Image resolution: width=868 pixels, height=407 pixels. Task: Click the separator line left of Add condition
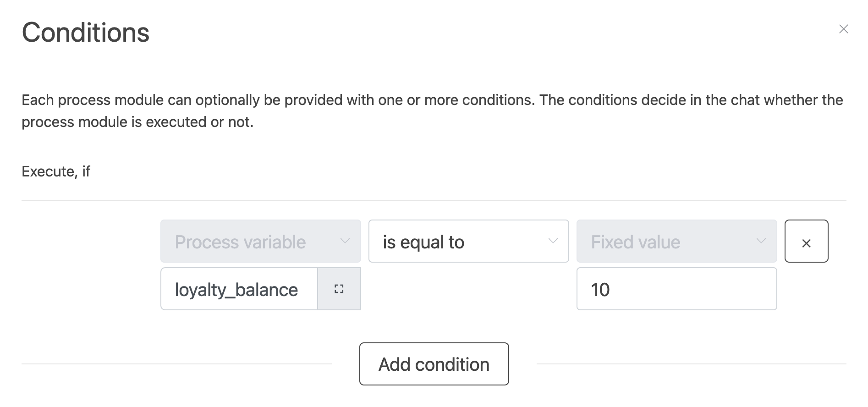[176, 364]
